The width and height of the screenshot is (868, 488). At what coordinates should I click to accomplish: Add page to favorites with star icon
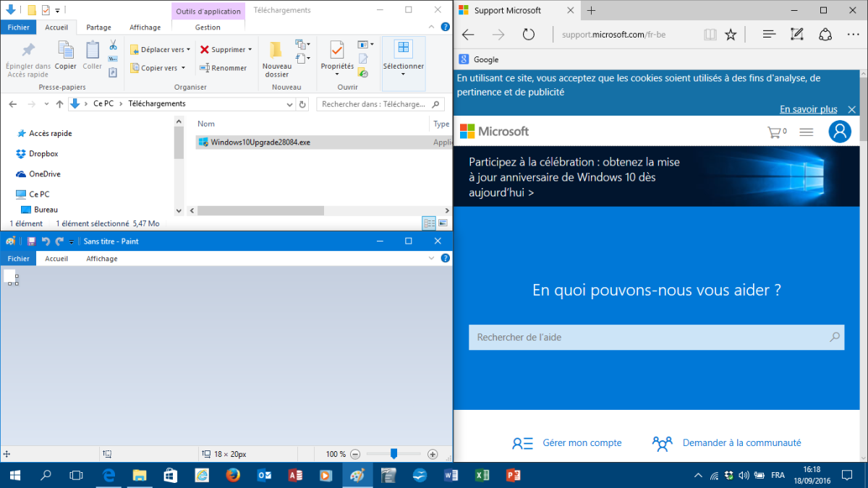click(x=731, y=35)
